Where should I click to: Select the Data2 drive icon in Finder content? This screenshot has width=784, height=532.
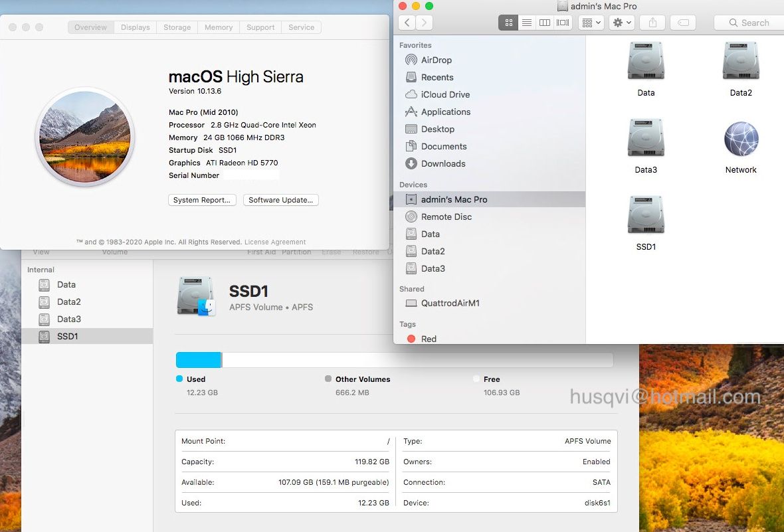[741, 61]
